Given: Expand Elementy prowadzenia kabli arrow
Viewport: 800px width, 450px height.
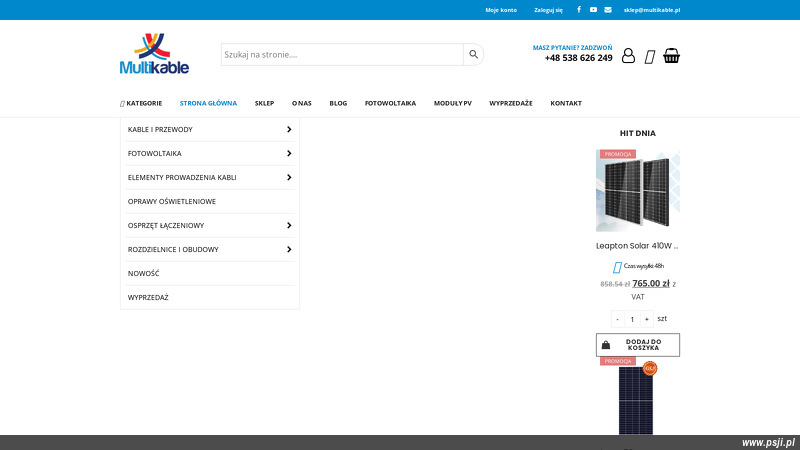Looking at the screenshot, I should 289,178.
